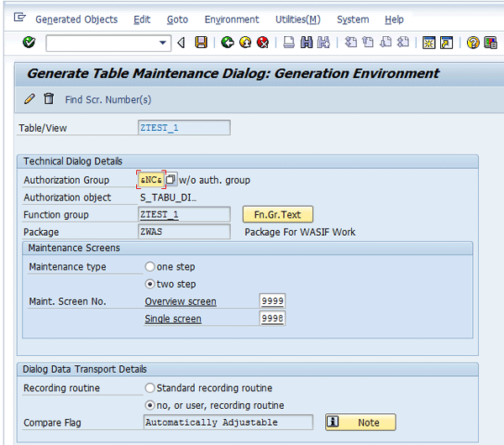
Task: Click the yellow Help question mark icon
Action: pos(473,42)
